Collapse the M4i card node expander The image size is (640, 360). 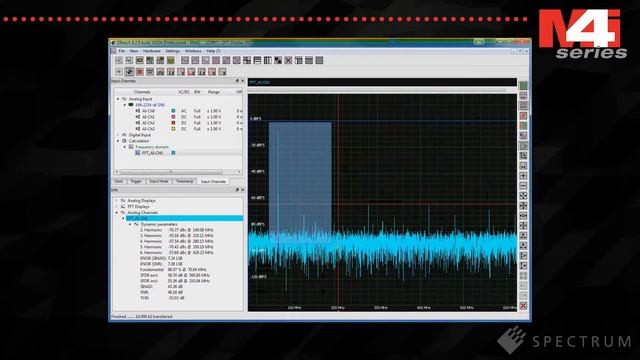coord(125,105)
